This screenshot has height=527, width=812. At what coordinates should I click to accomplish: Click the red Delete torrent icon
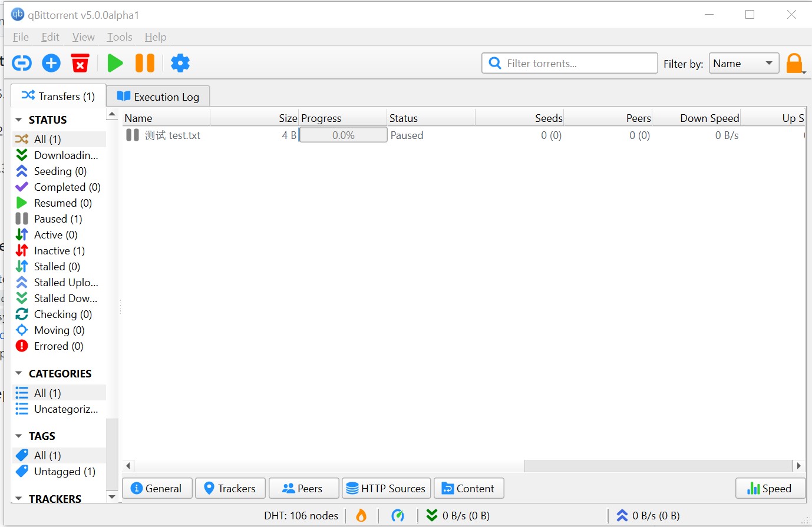coord(80,63)
